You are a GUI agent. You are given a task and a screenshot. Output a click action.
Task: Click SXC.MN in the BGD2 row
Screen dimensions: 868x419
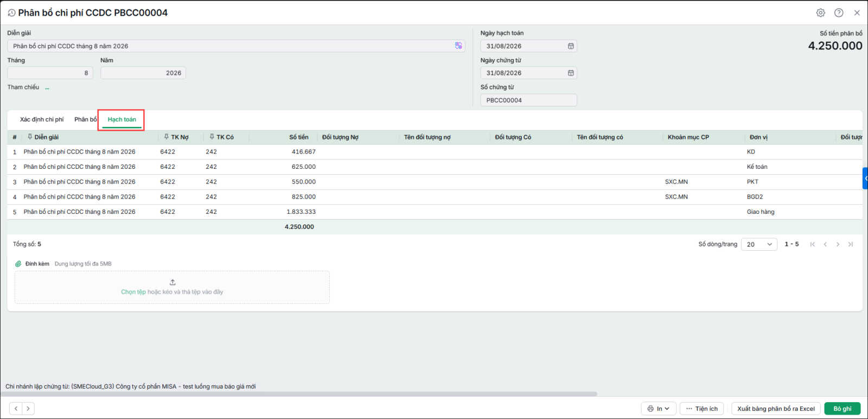(676, 197)
